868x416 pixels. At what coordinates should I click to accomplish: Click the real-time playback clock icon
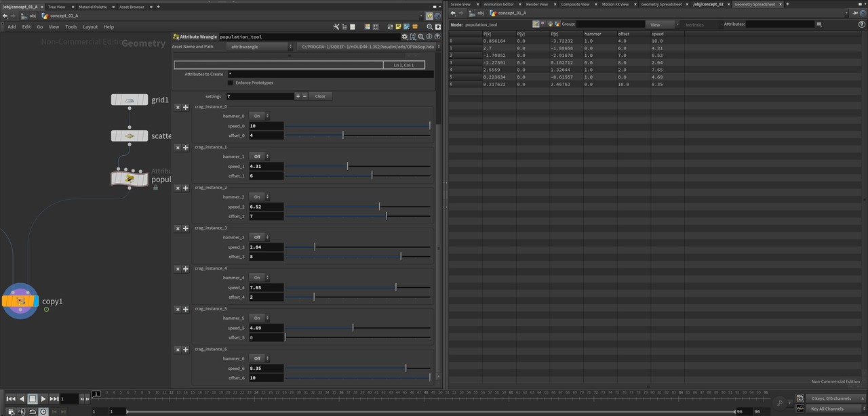43,411
